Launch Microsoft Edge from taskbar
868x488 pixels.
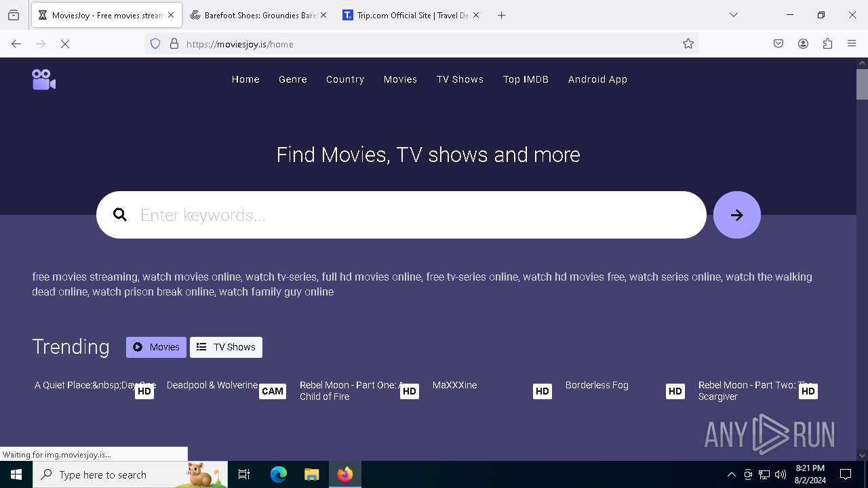tap(279, 474)
